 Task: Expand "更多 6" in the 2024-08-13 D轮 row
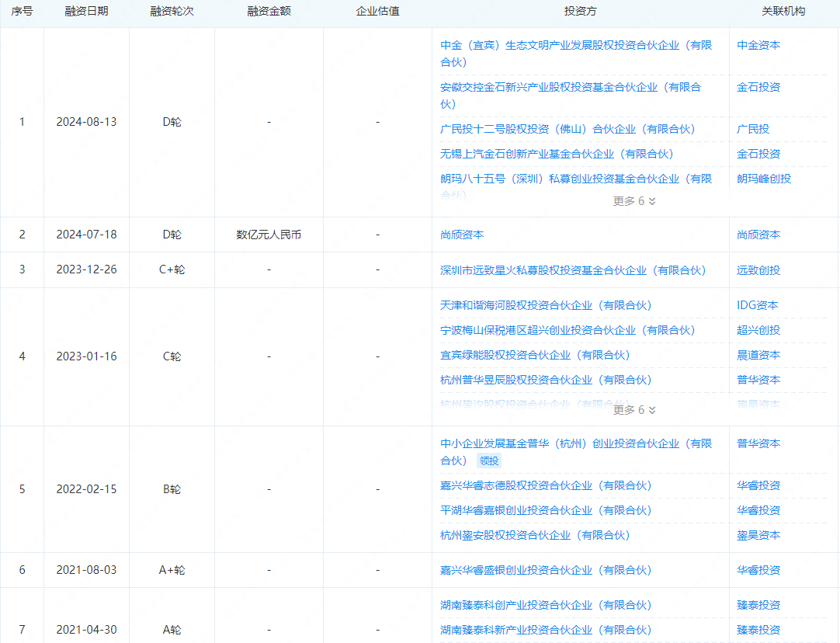click(634, 201)
